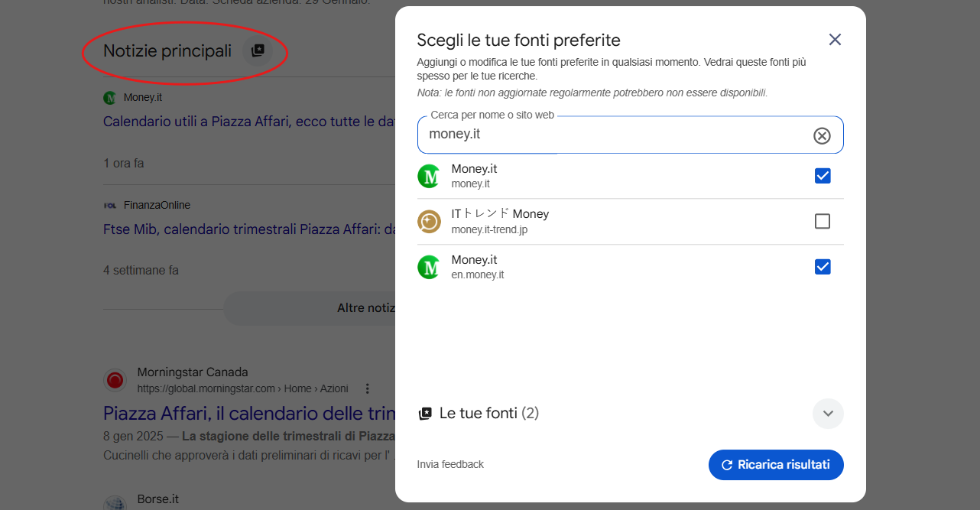Open the Calendario utili a Piazza Affari article

tap(249, 122)
